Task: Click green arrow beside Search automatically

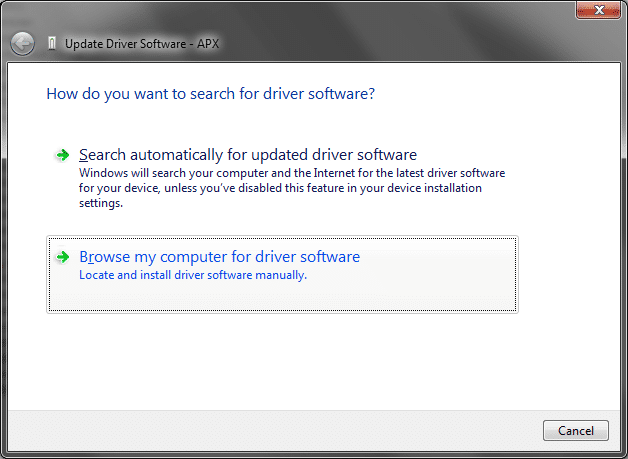Action: coord(63,155)
